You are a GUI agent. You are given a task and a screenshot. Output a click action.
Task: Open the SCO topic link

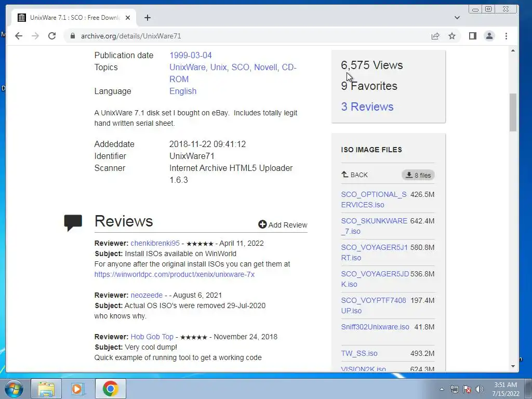point(240,67)
